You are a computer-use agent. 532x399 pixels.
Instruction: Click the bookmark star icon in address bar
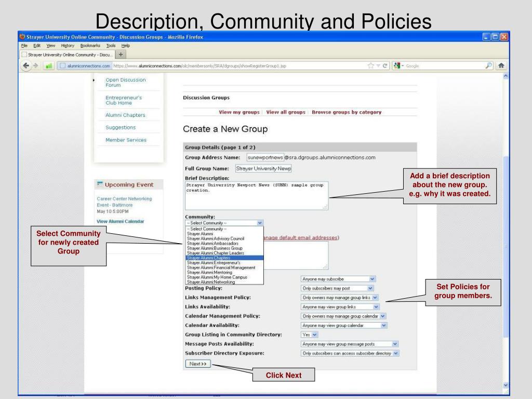[370, 66]
